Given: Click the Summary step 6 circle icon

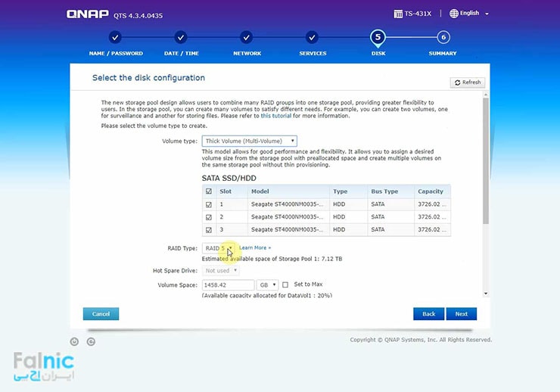Looking at the screenshot, I should pos(443,37).
